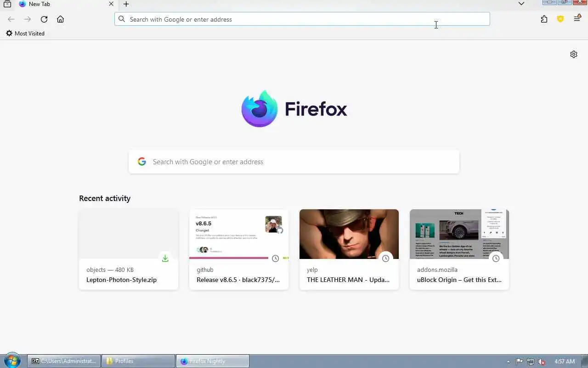Open Lepton-Photon-Style.zip download card
The height and width of the screenshot is (368, 588).
tap(129, 249)
